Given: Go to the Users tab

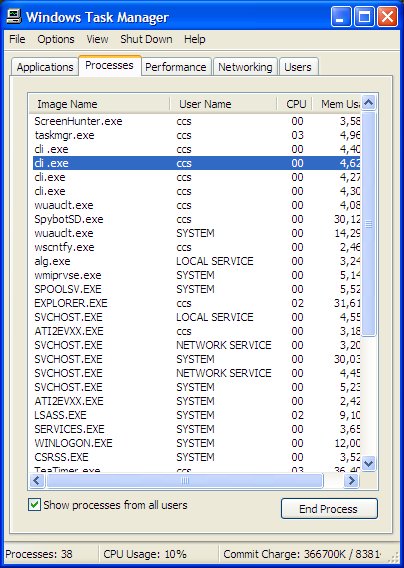Looking at the screenshot, I should tap(298, 67).
